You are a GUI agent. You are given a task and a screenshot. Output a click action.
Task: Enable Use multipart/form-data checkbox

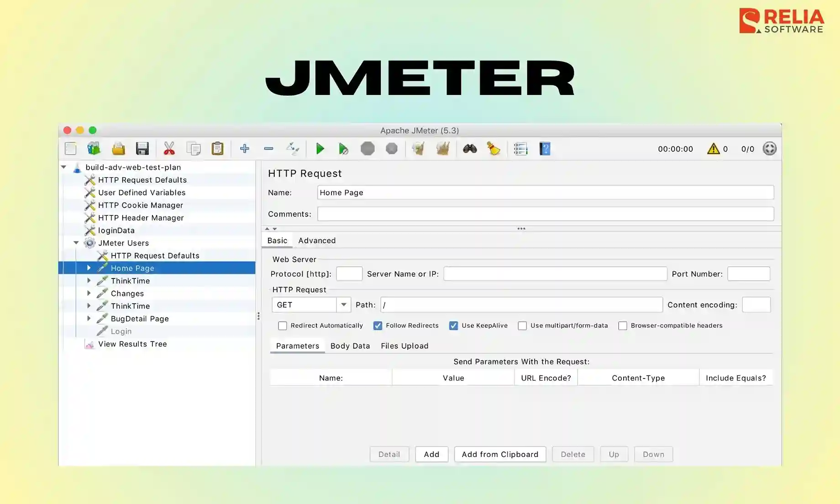coord(522,325)
